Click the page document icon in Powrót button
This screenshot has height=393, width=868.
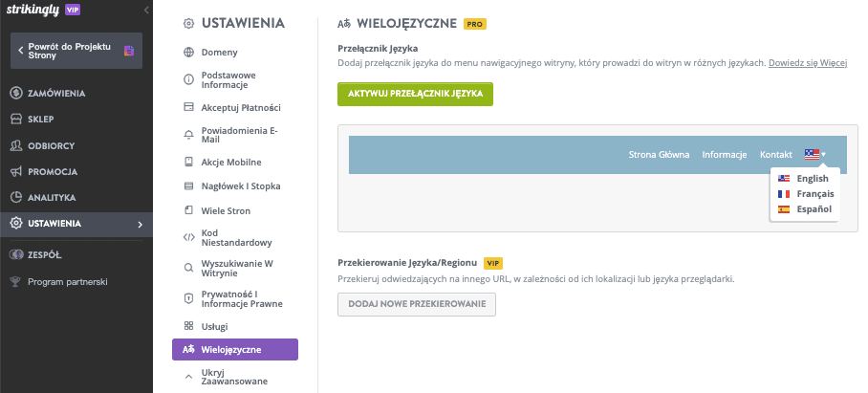129,51
